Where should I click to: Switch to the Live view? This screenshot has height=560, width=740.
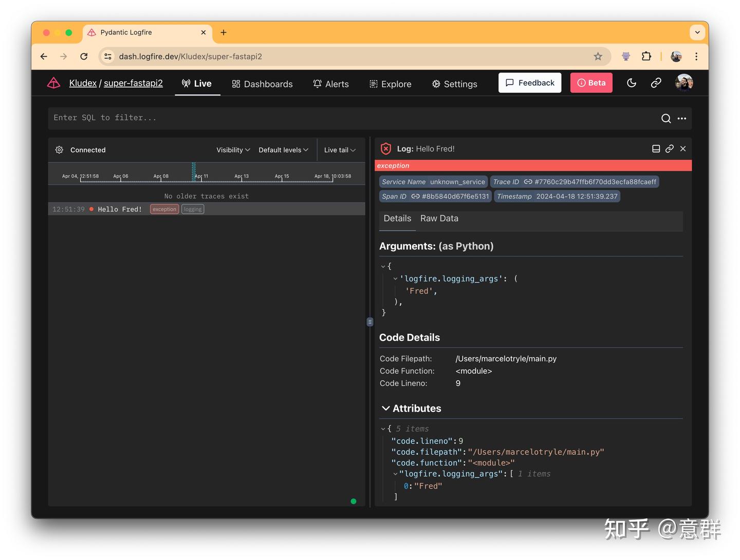click(x=197, y=83)
